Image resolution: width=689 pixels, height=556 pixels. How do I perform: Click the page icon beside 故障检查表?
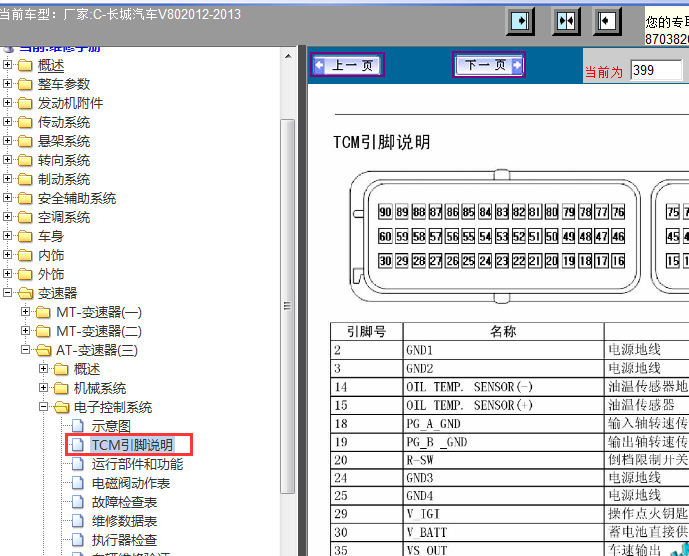pyautogui.click(x=77, y=502)
